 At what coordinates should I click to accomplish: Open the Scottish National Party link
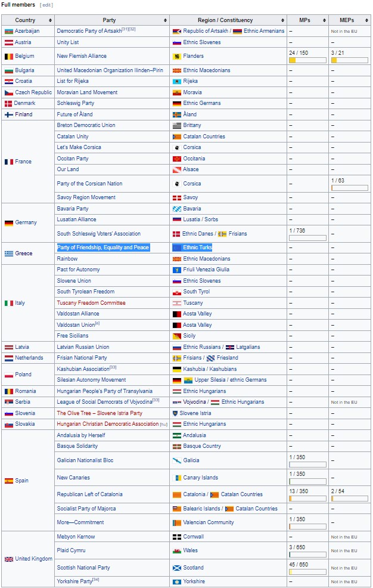click(83, 568)
